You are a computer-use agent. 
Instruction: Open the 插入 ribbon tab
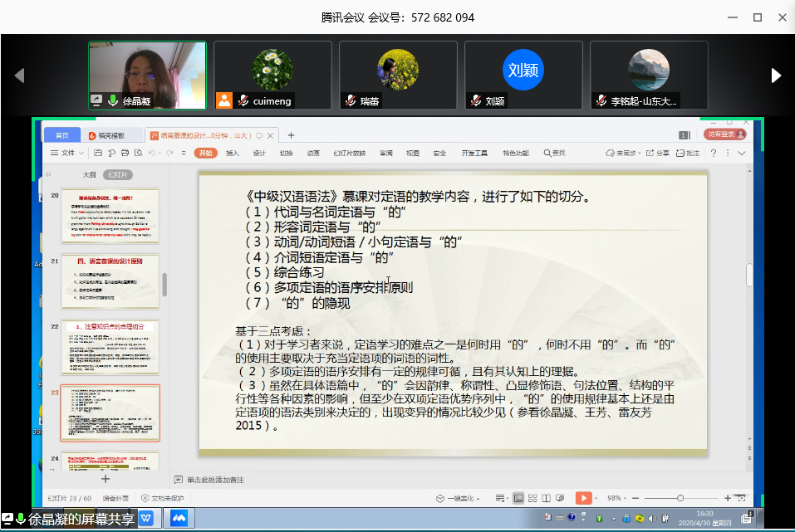point(233,153)
